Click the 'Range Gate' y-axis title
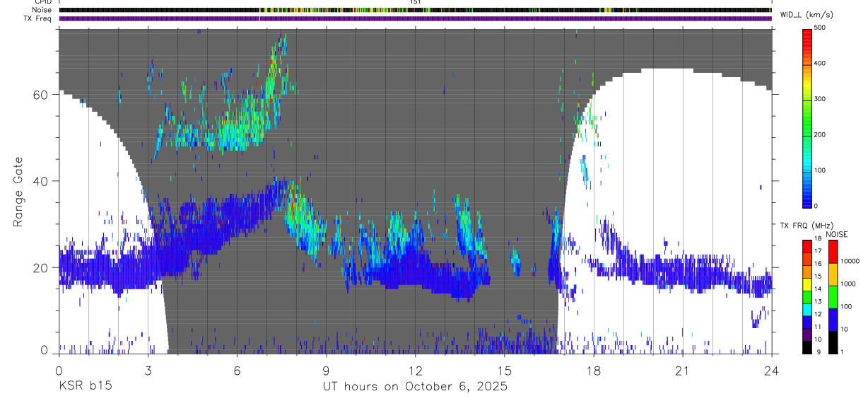 point(18,192)
